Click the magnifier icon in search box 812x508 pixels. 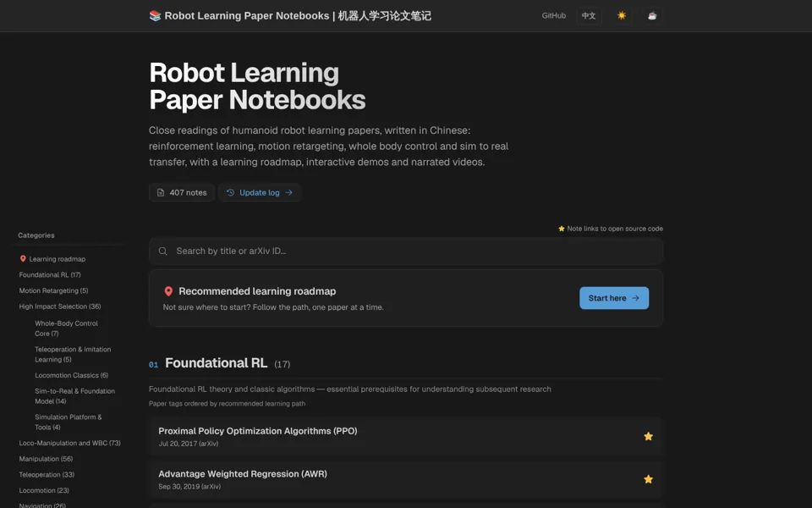point(162,251)
